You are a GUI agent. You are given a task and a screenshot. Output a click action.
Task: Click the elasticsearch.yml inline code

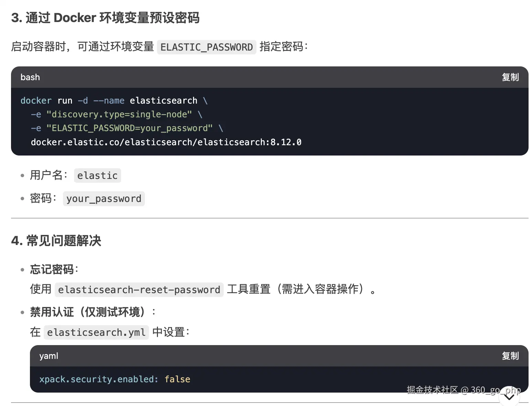coord(96,332)
